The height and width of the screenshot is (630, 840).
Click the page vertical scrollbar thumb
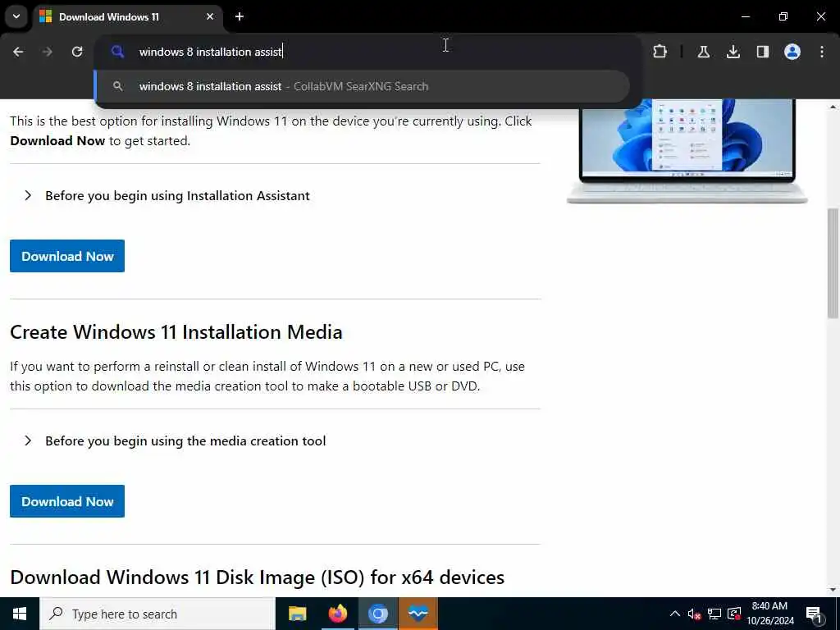[833, 262]
